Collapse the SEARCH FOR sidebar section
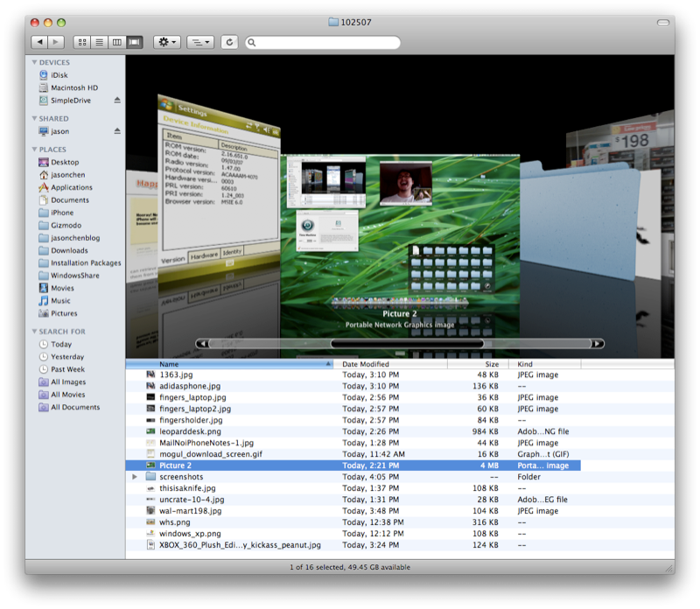Image resolution: width=700 pixels, height=609 pixels. pyautogui.click(x=34, y=332)
